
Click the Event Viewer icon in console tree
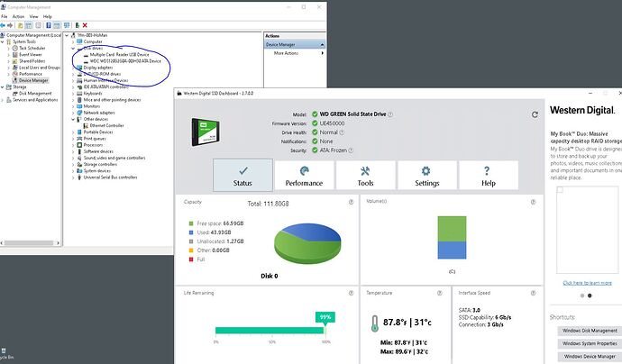[15, 55]
